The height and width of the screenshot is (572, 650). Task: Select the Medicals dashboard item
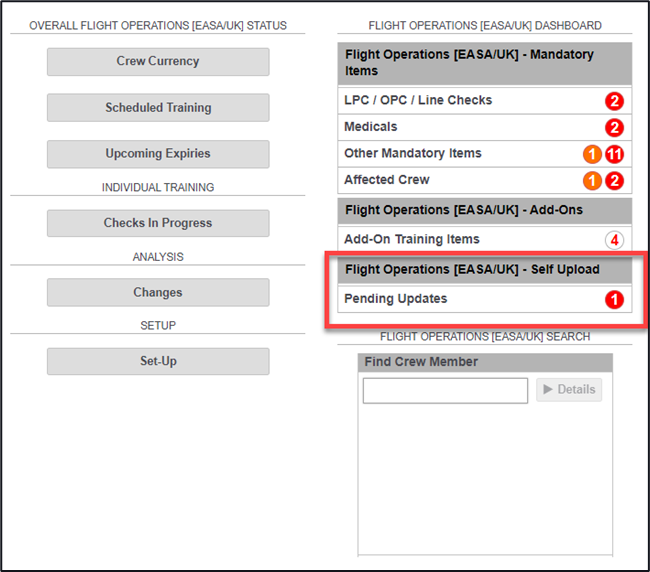pos(371,127)
